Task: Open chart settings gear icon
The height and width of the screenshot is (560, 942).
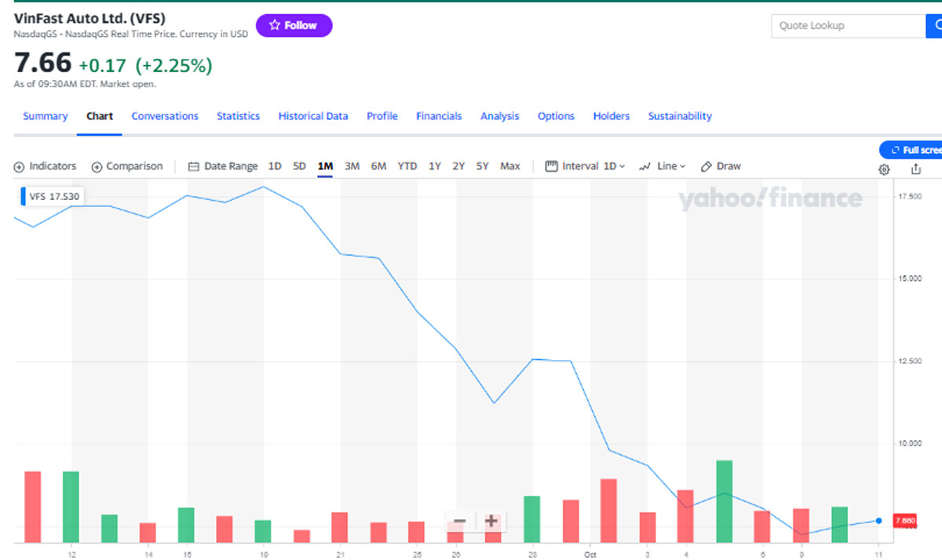Action: pos(884,169)
